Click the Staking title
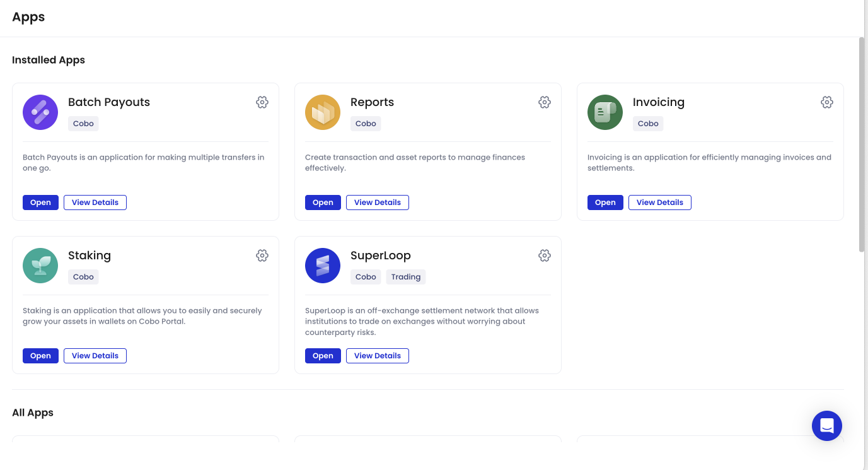This screenshot has width=868, height=470. (90, 256)
